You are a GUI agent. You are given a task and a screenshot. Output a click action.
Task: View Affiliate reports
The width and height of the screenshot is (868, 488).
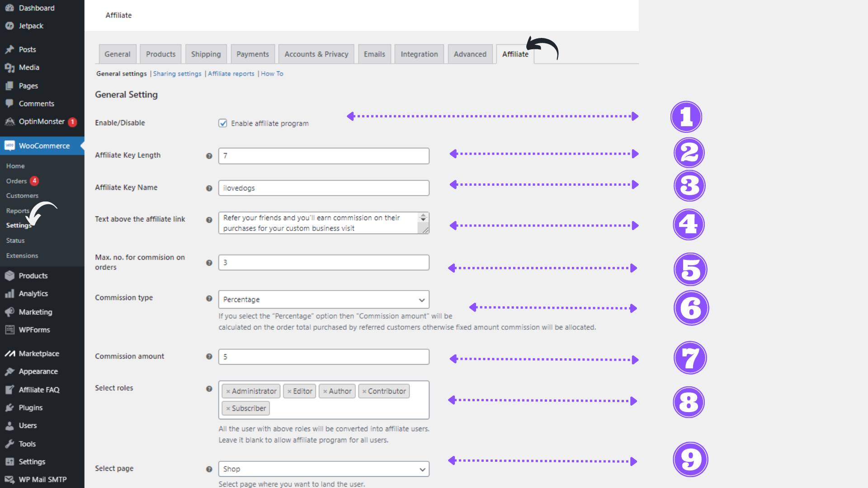(x=231, y=73)
